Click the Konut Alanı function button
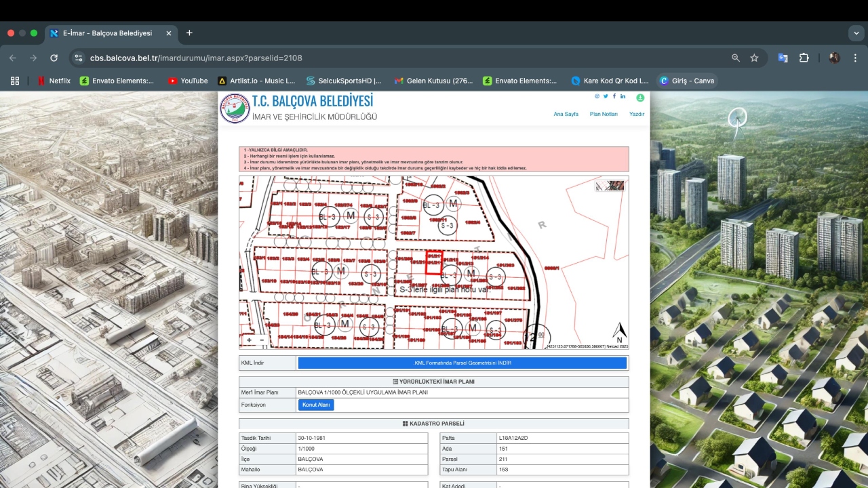Viewport: 868px width, 488px height. coord(316,405)
